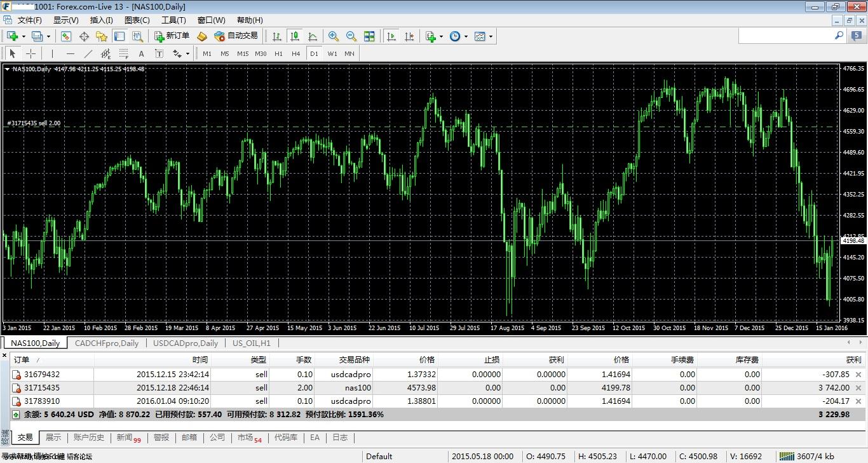Open the 新闻 terminal tab
Image resolution: width=868 pixels, height=463 pixels.
pos(128,438)
